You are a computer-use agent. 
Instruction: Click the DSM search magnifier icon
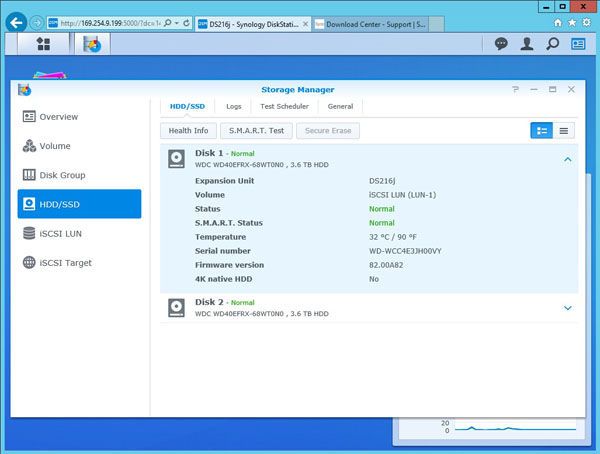(x=552, y=44)
